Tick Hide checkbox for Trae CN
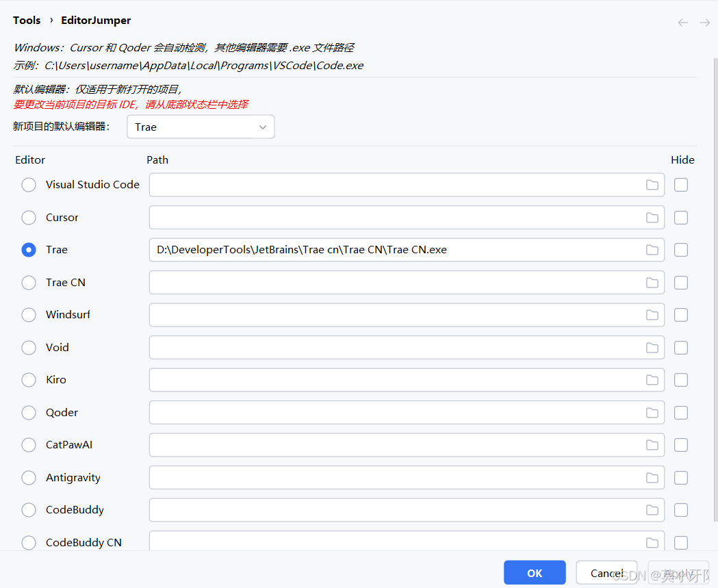This screenshot has height=588, width=718. [681, 283]
